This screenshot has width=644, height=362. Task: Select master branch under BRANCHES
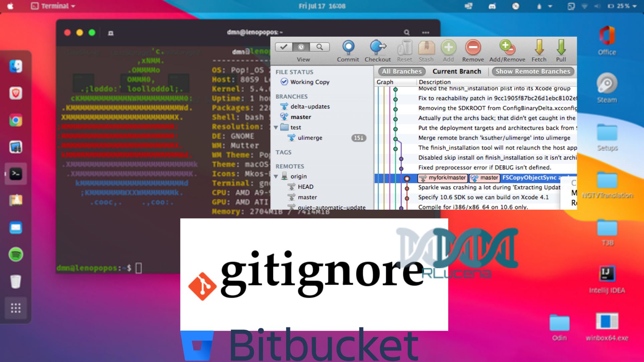click(300, 117)
